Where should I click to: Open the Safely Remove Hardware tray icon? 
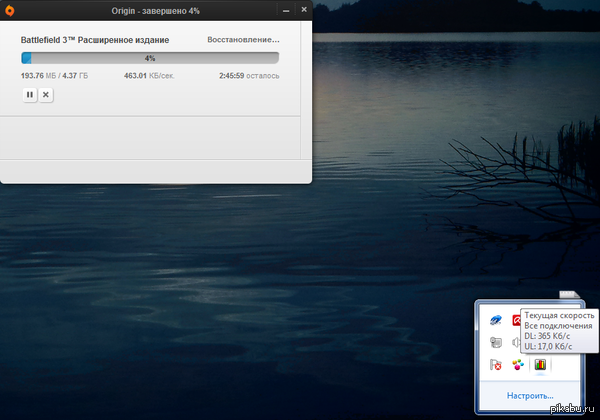click(x=495, y=342)
